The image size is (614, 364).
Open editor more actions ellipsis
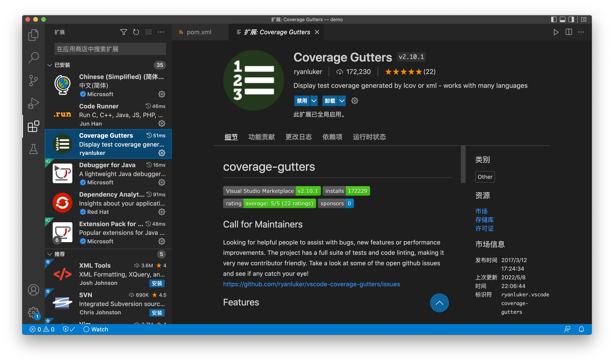[581, 32]
